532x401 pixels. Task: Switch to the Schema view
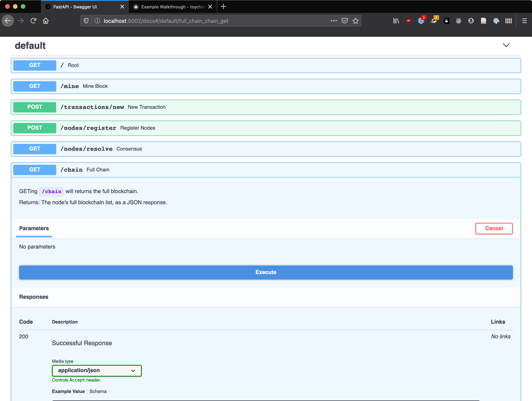[98, 391]
